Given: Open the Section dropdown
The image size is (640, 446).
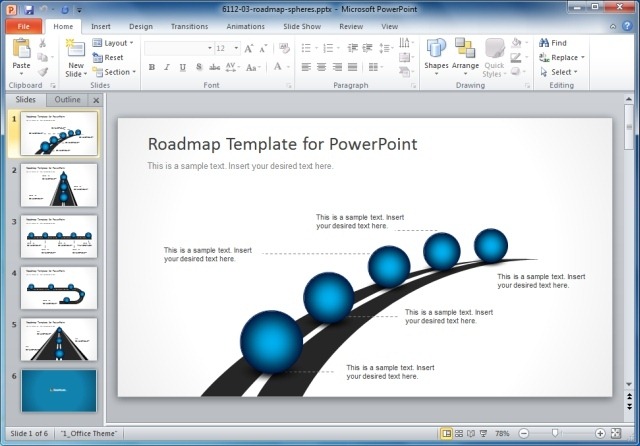Looking at the screenshot, I should point(114,72).
